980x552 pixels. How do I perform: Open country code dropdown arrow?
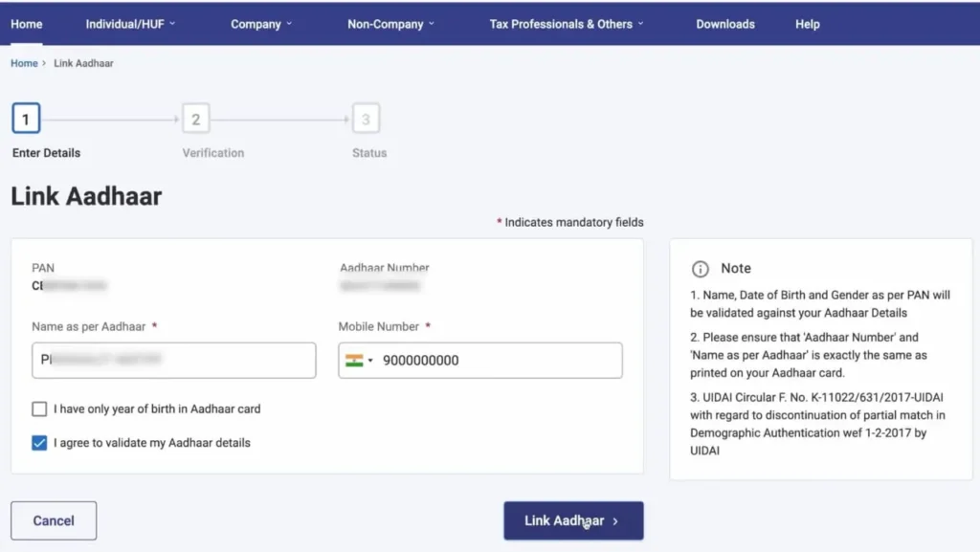pos(370,362)
